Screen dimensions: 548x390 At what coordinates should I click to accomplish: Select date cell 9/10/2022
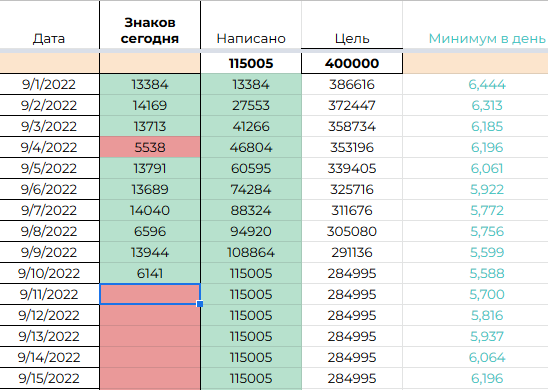[x=49, y=273]
